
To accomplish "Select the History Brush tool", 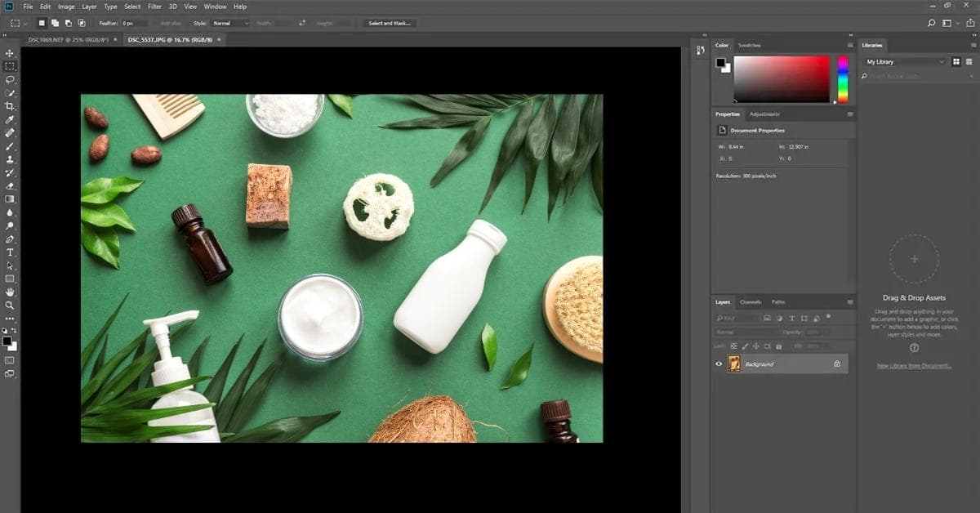I will click(10, 172).
